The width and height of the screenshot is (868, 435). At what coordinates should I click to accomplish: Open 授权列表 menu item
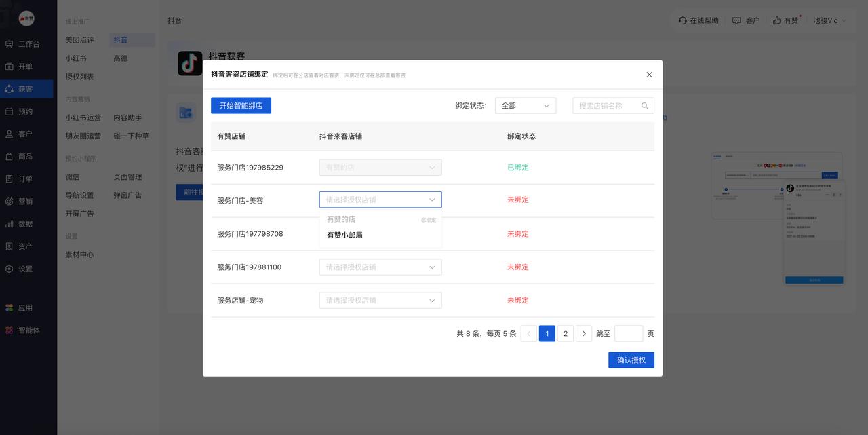click(x=80, y=77)
